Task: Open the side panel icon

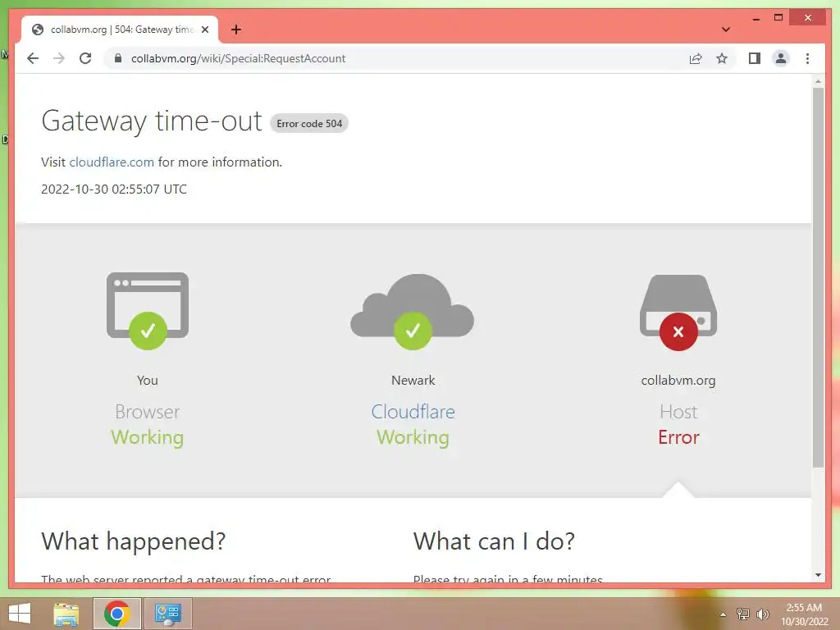Action: point(755,58)
